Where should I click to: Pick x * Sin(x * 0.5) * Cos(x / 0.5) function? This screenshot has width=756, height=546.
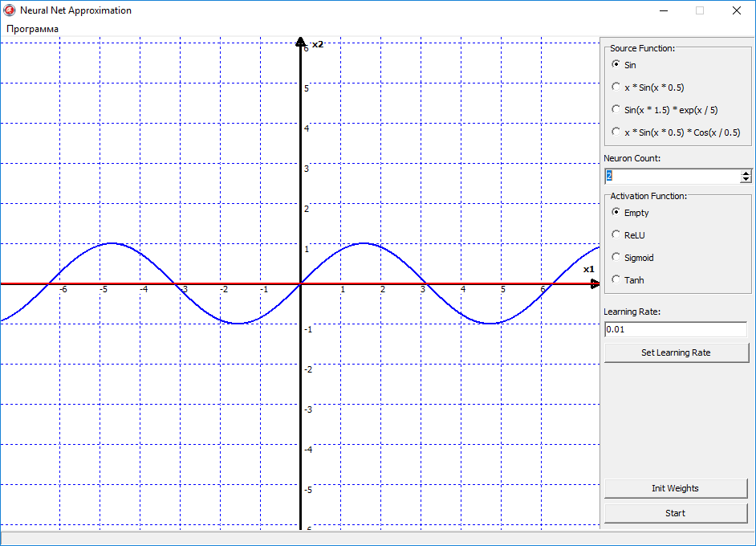676,132
